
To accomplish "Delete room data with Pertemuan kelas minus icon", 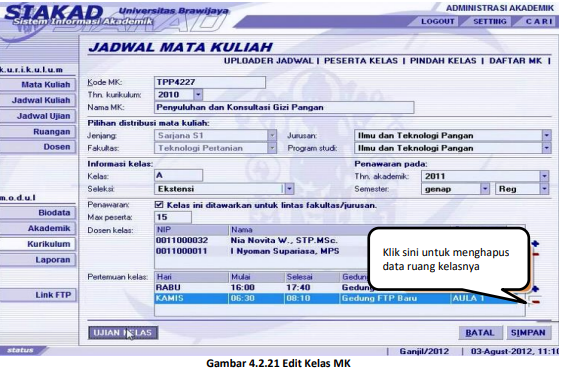I will (x=535, y=302).
